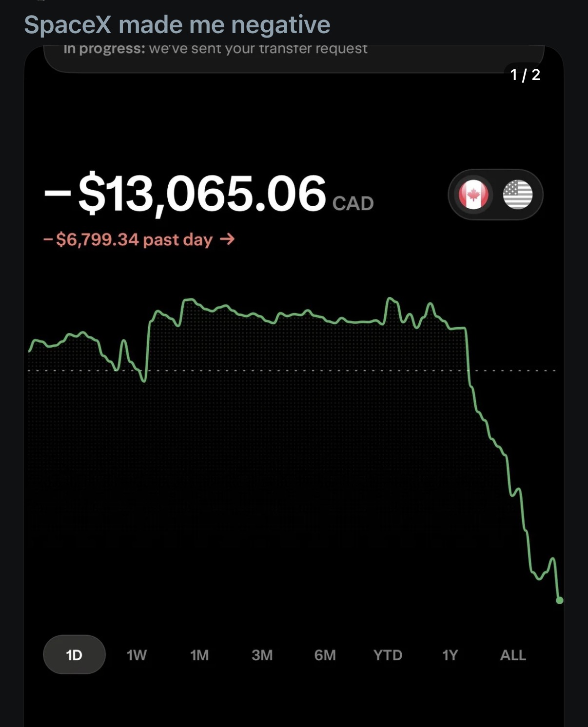Click the CAD currency label
Viewport: 588px width, 727px height.
pyautogui.click(x=353, y=203)
